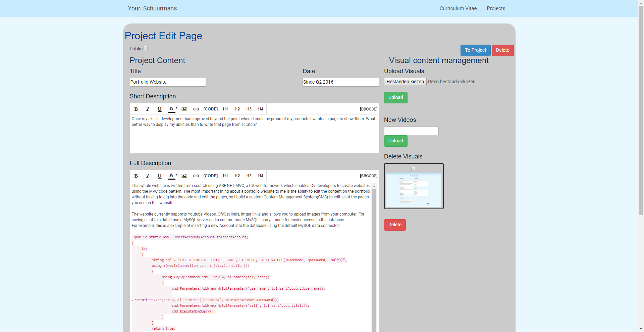Click scroll-up arrow in Full Description editor
The image size is (644, 332).
[374, 186]
